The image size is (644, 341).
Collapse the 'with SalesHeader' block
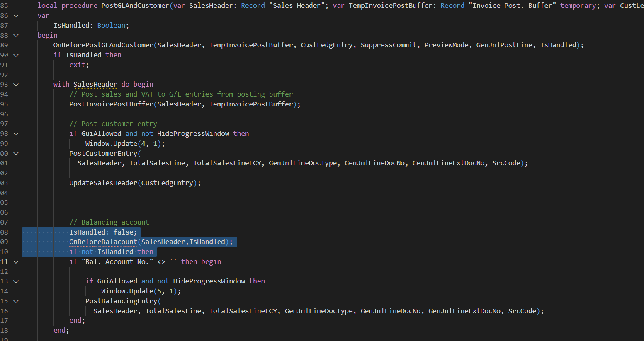click(15, 84)
